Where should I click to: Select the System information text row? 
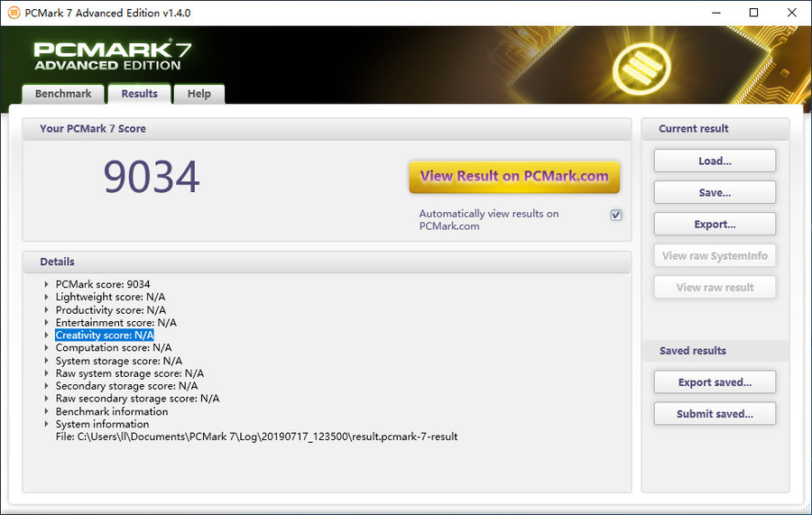(103, 424)
